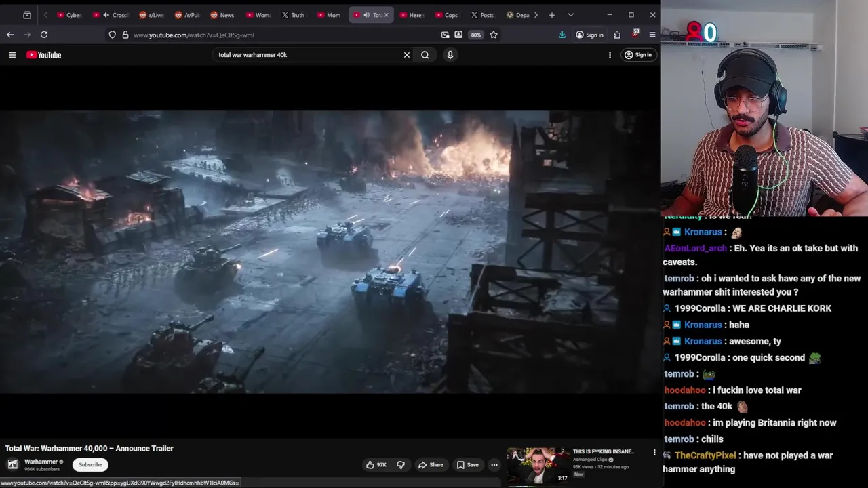Open the Warhammer channel avatar

(12, 464)
